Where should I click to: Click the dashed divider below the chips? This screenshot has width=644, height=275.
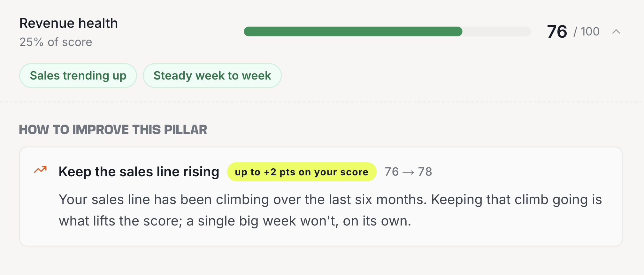point(322,102)
